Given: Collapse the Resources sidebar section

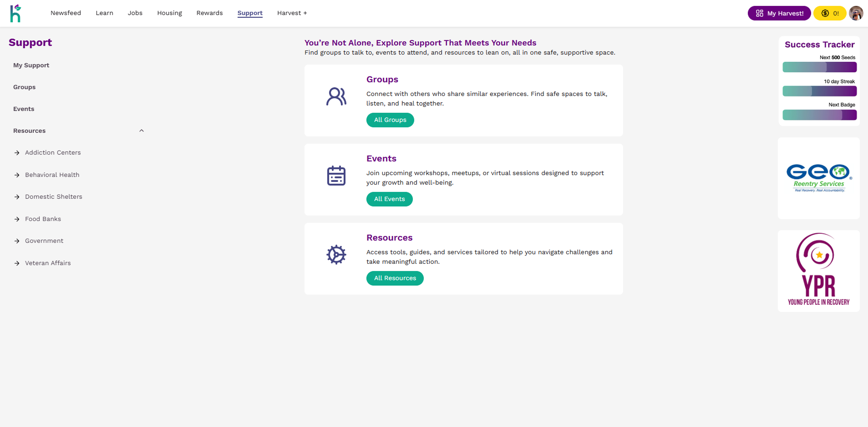Looking at the screenshot, I should [x=142, y=131].
